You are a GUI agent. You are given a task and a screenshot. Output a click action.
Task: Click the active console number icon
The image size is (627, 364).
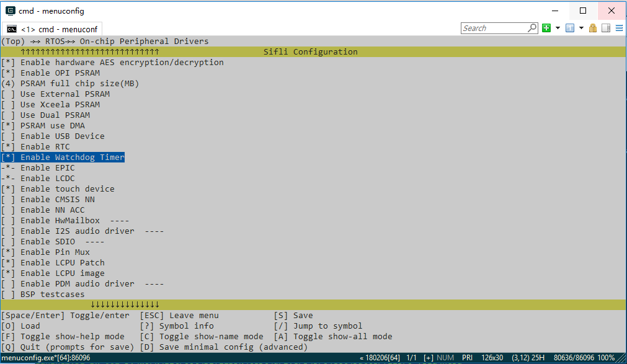(571, 28)
